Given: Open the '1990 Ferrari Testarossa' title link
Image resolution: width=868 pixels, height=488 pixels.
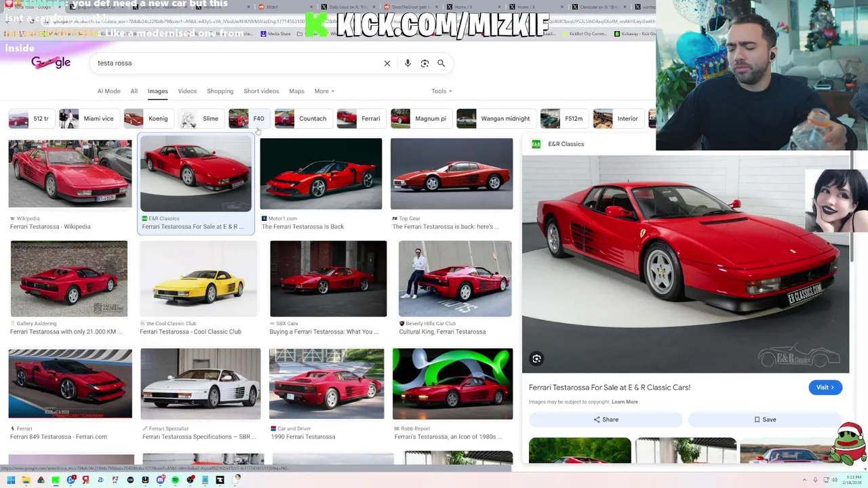Looking at the screenshot, I should 303,436.
